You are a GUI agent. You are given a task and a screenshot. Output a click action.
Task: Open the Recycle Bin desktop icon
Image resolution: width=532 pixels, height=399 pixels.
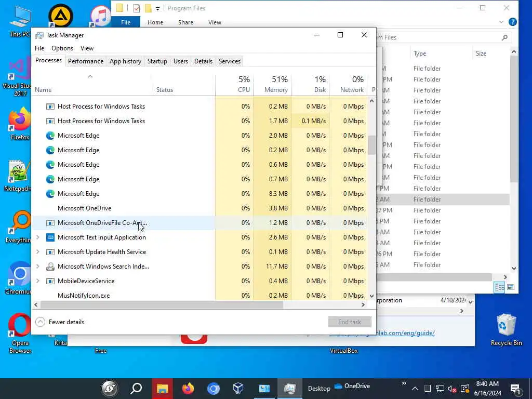(x=506, y=330)
